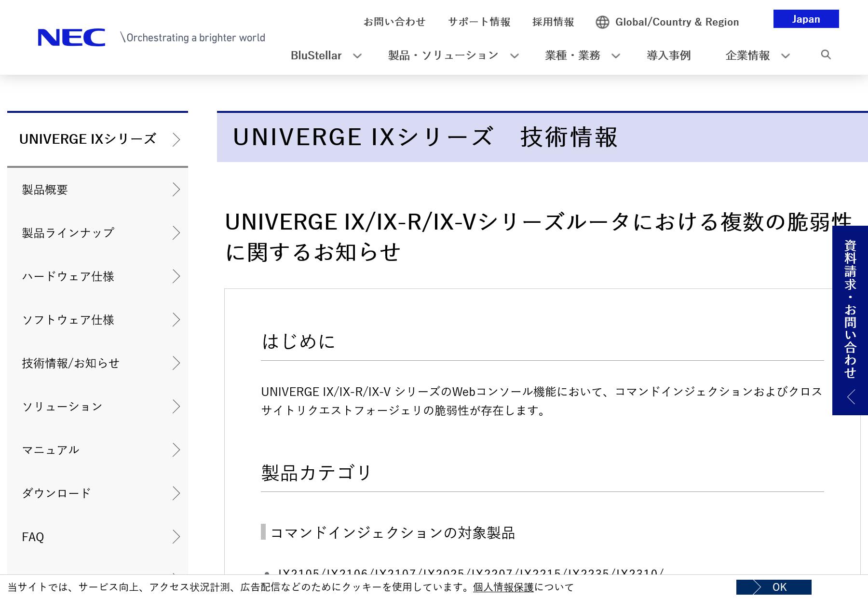Screen dimensions: 868x599
Task: Open the 製品・ソリューション menu
Action: pyautogui.click(x=443, y=55)
